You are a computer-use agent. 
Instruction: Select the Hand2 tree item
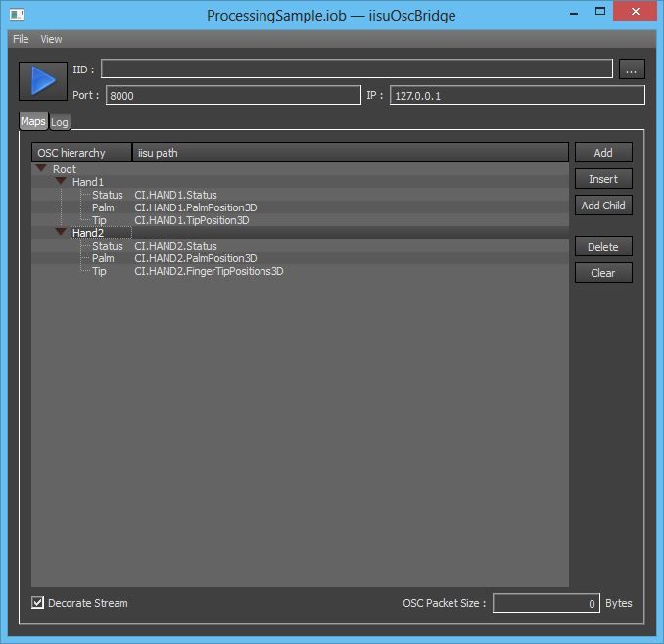(88, 233)
